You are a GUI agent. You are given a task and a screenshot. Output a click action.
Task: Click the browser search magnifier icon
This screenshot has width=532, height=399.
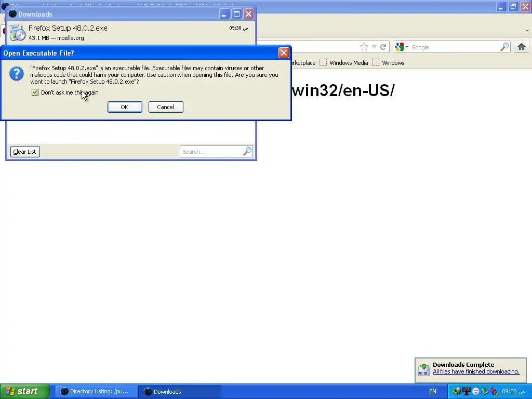(504, 47)
